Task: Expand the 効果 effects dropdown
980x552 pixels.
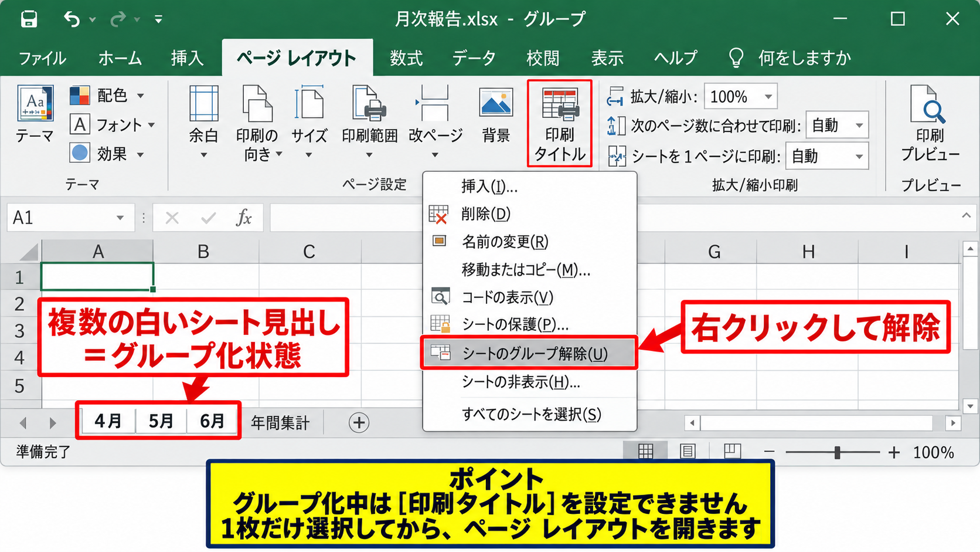Action: pyautogui.click(x=141, y=155)
